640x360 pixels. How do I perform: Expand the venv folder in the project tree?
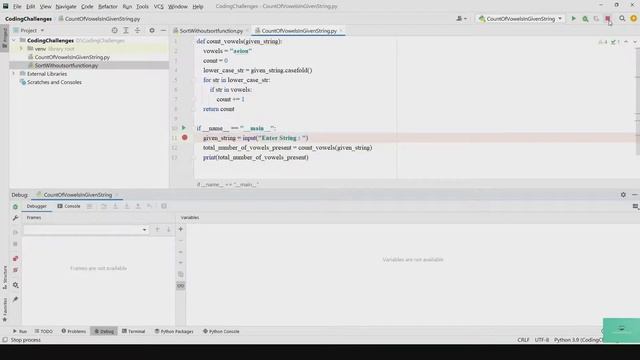pyautogui.click(x=21, y=49)
